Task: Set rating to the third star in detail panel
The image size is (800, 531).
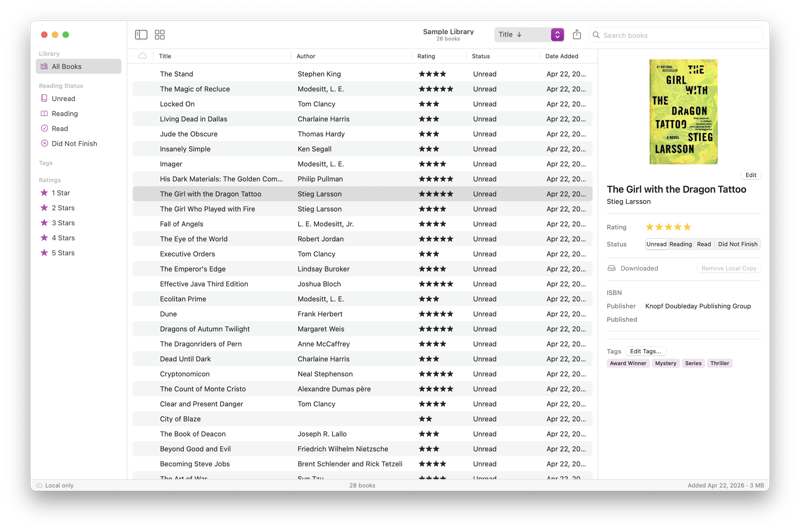Action: coord(668,227)
